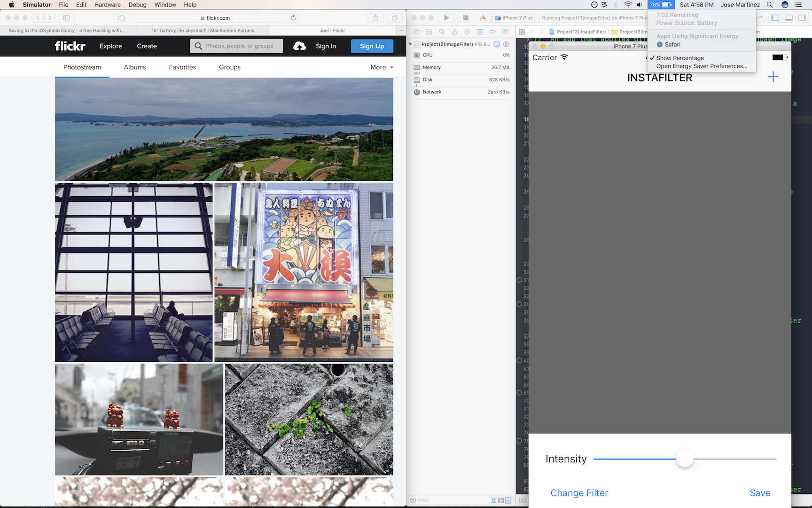Screen dimensions: 812x508
Task: Toggle the Xcode utilities panel visibility
Action: 802,18
